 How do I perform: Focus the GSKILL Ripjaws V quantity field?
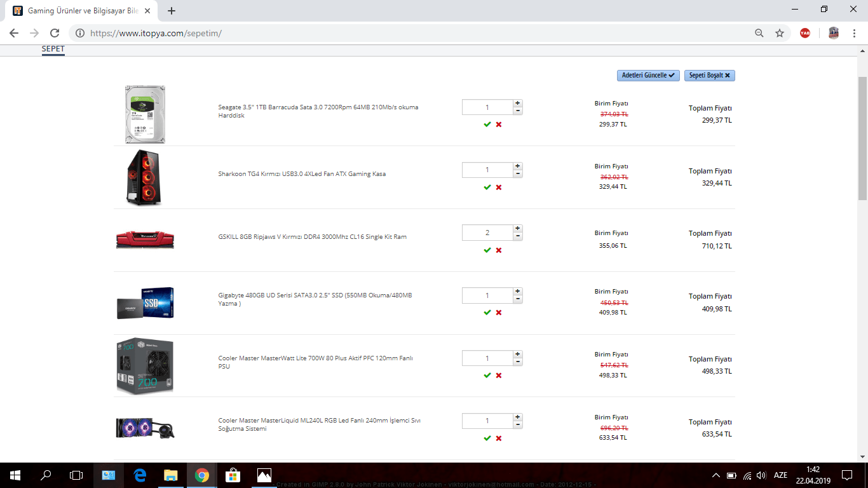[x=487, y=233]
